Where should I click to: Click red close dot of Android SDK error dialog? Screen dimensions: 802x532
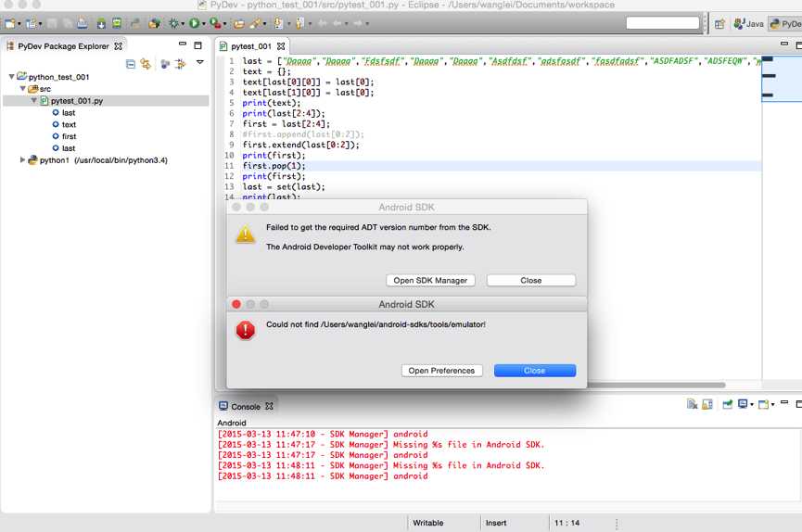[x=236, y=304]
